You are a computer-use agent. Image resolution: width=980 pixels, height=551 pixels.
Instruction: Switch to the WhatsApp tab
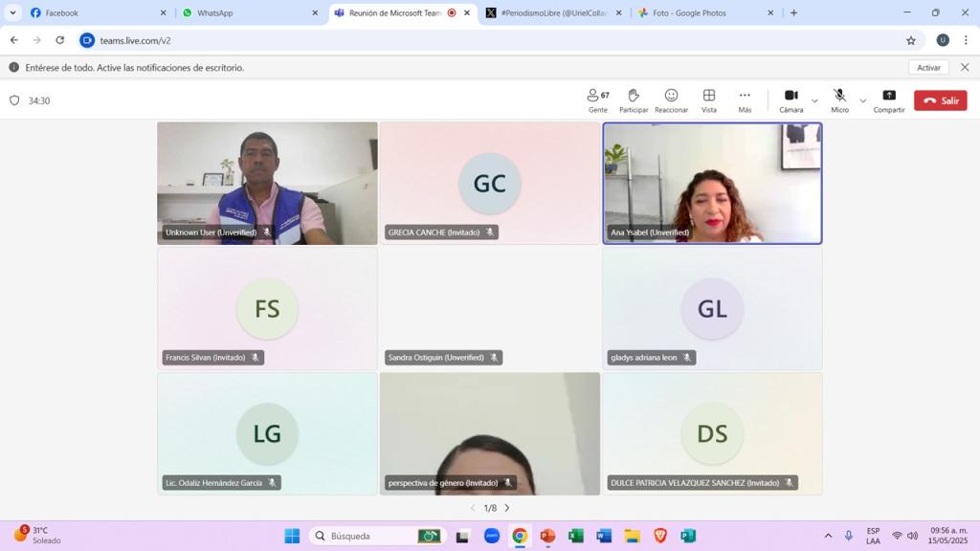coord(249,13)
